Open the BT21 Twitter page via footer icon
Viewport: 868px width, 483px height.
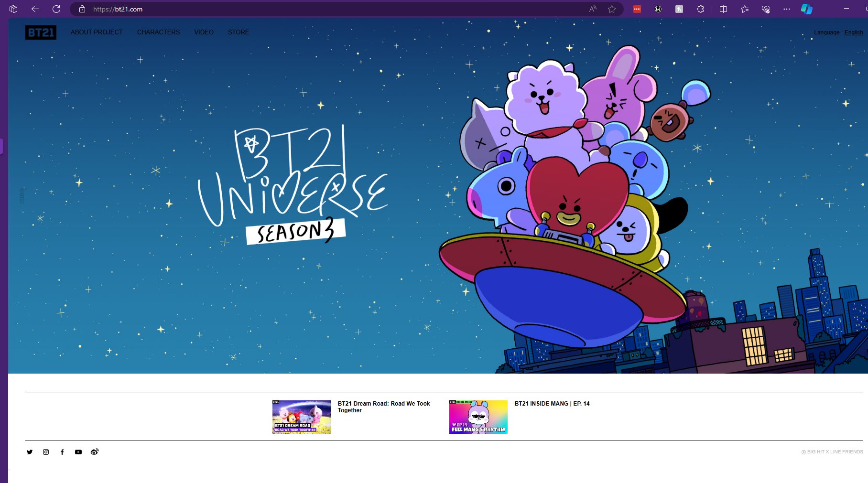click(x=30, y=451)
